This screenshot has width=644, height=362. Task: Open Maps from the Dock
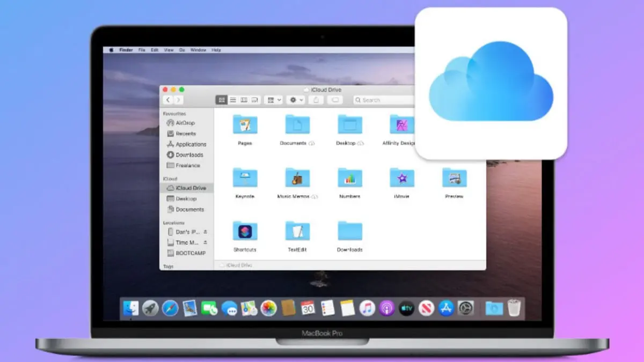coord(248,308)
